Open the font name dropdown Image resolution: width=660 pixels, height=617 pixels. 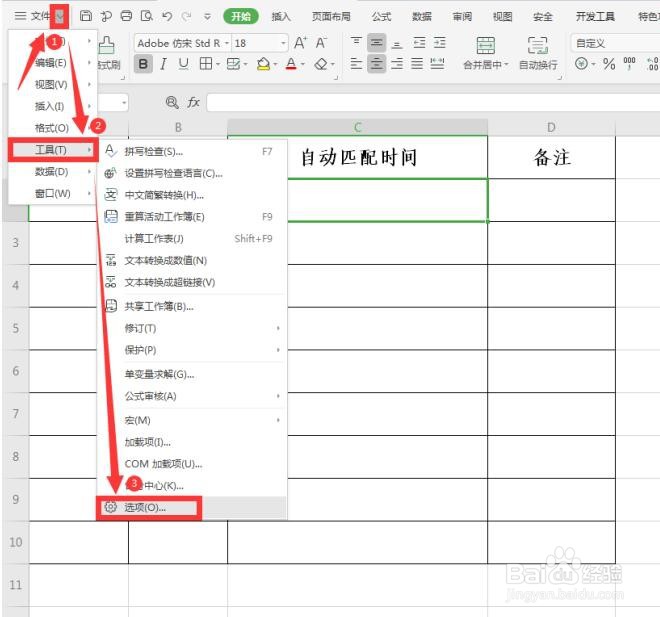(x=227, y=43)
